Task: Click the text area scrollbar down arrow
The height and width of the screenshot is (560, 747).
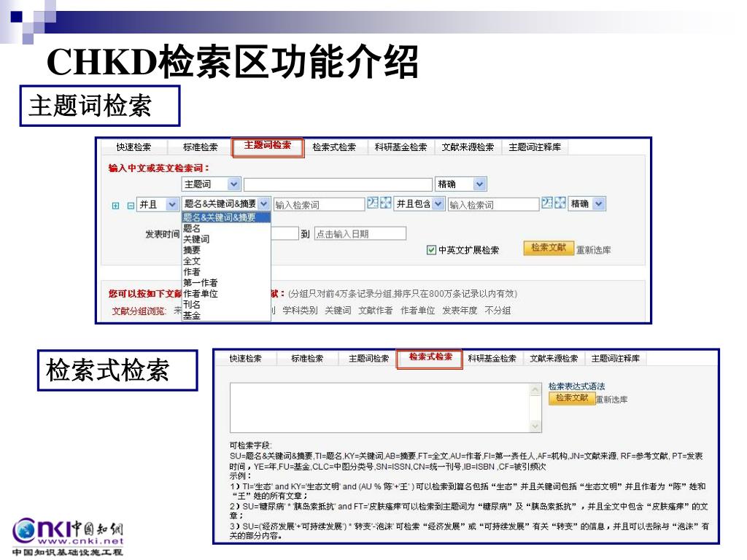Action: (x=535, y=426)
